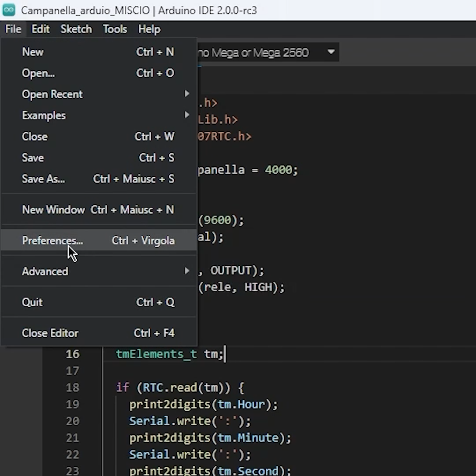Click the Arduino IDE title bar icon

[x=9, y=10]
